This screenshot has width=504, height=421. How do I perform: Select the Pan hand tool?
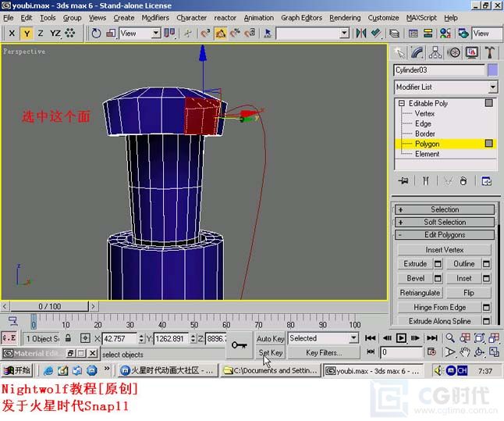pos(464,352)
